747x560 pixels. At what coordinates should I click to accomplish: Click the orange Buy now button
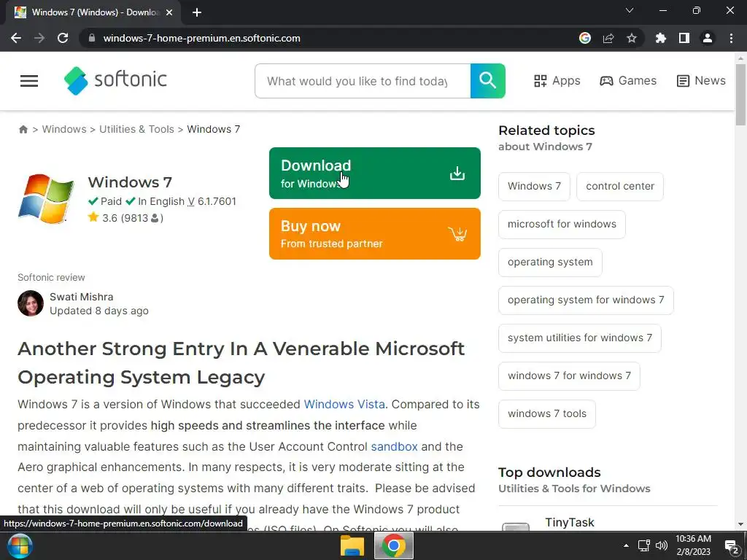[374, 234]
